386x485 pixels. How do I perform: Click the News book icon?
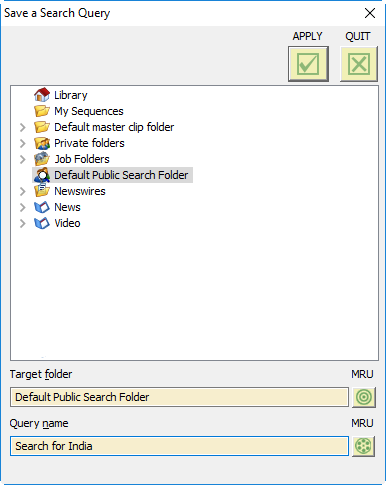click(x=42, y=207)
